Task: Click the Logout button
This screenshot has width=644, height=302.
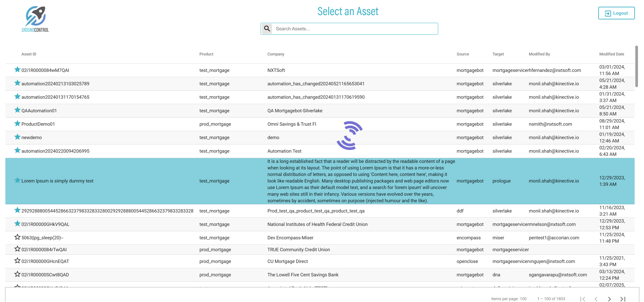Action: 616,13
